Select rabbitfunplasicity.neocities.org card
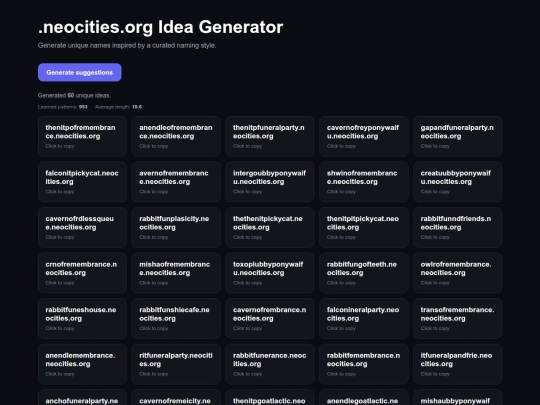 pyautogui.click(x=176, y=227)
